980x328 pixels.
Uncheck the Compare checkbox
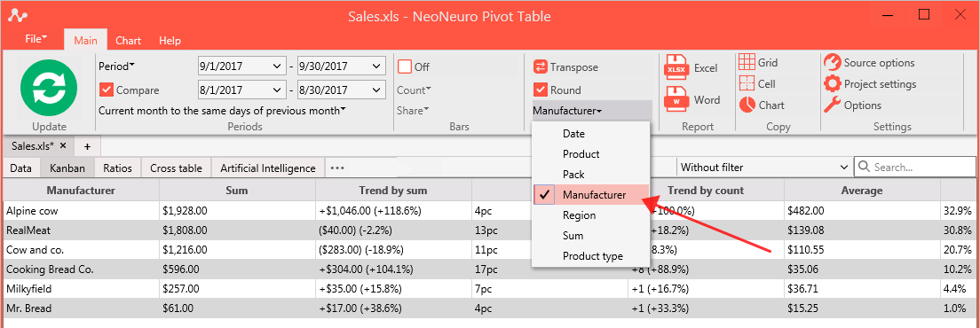pyautogui.click(x=106, y=90)
